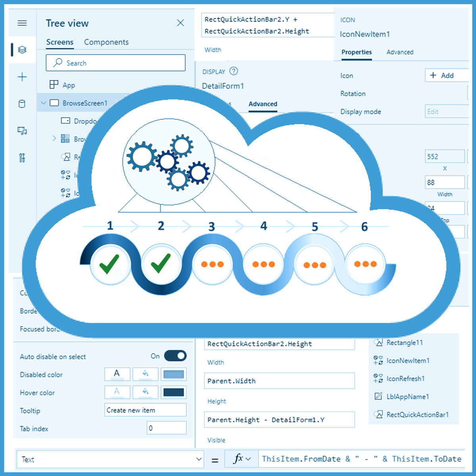The width and height of the screenshot is (476, 476).
Task: Switch to the Screens tab
Action: click(59, 42)
